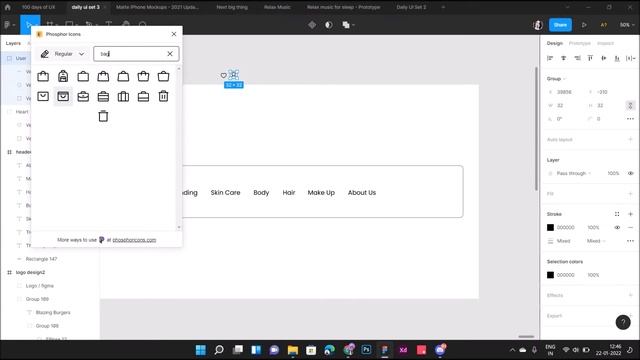
Task: Add an effect with the plus button
Action: [x=630, y=295]
